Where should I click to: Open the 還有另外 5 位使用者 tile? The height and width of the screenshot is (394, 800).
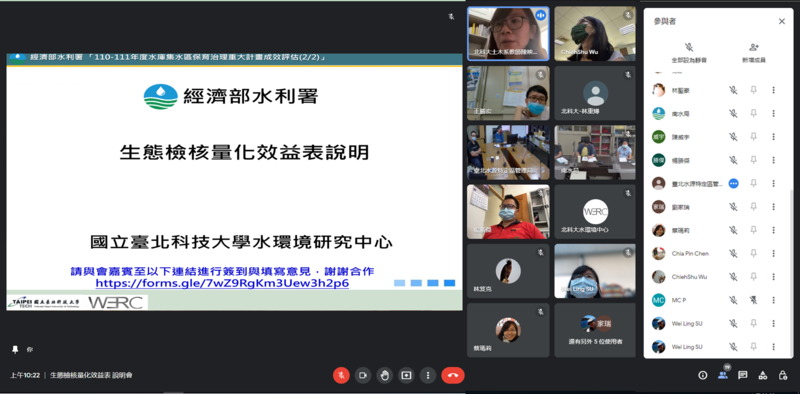tap(595, 330)
